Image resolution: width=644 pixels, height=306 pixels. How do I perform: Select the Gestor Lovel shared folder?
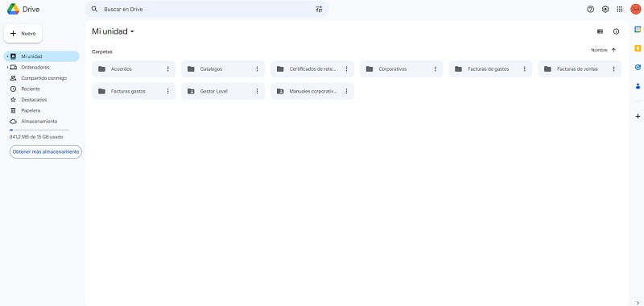point(223,91)
